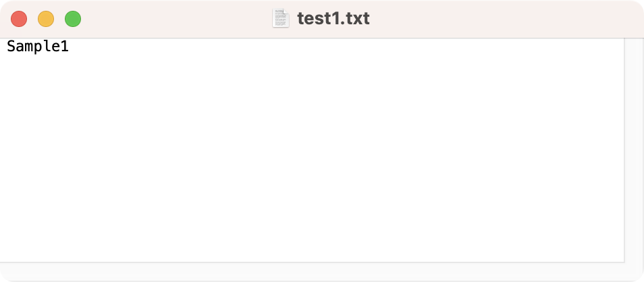Click the test1.txt window title text
Image resolution: width=644 pixels, height=282 pixels.
tap(333, 18)
